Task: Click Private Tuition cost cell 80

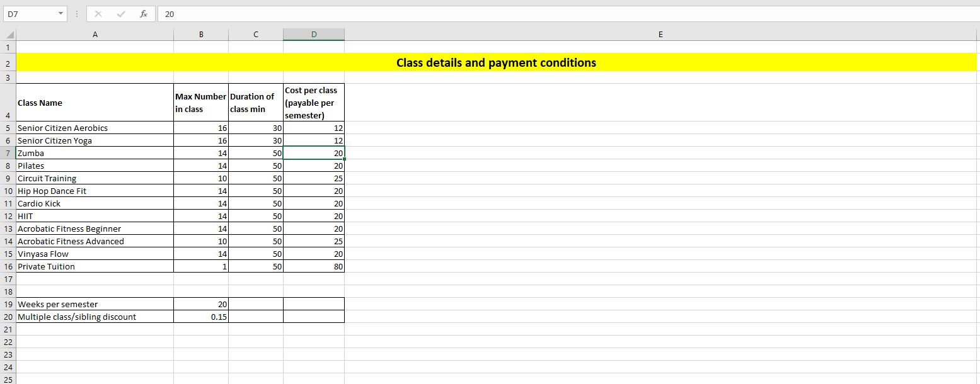Action: point(314,266)
